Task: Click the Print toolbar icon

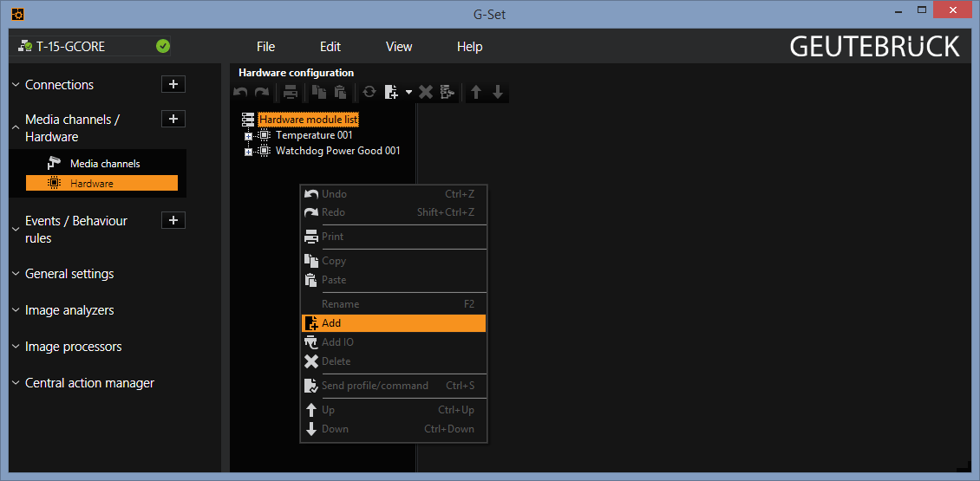Action: coord(291,93)
